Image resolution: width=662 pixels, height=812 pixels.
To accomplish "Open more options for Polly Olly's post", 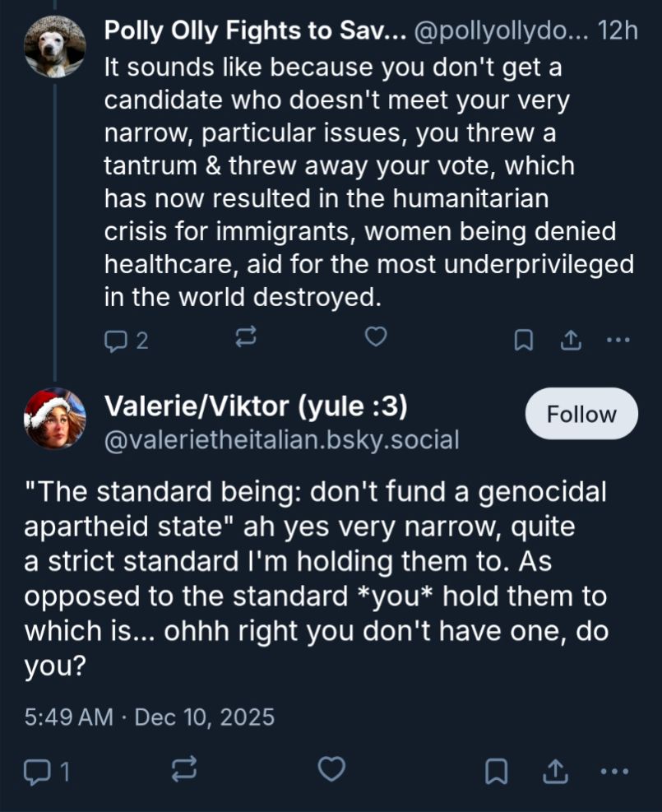I will (617, 339).
